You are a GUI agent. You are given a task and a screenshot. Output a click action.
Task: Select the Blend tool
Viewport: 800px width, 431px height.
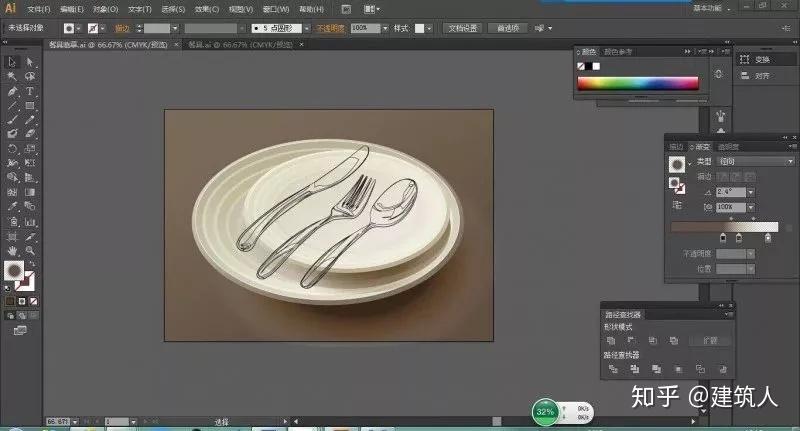pos(30,207)
